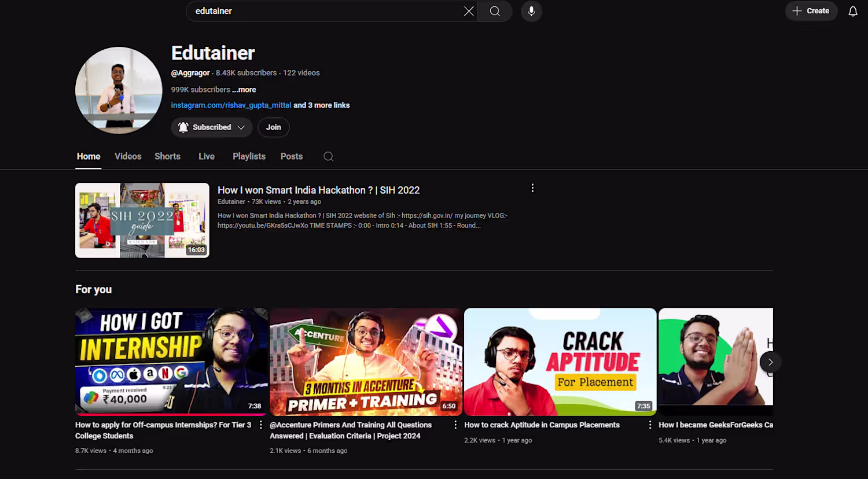This screenshot has width=868, height=479.
Task: Open the notifications bell
Action: (x=853, y=11)
